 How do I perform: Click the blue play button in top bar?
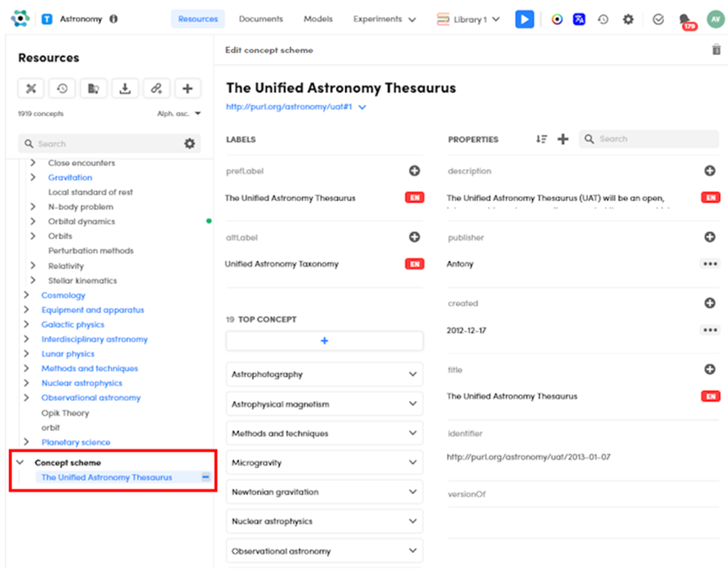pos(525,19)
